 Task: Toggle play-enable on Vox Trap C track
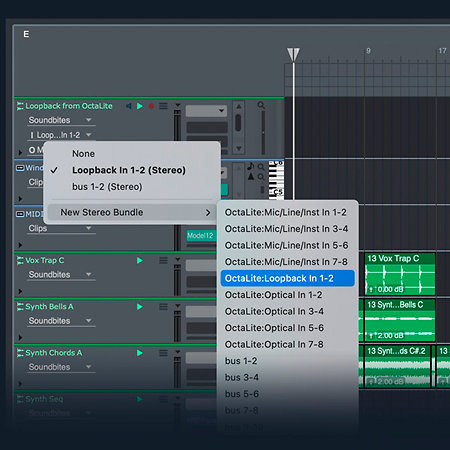pyautogui.click(x=140, y=260)
